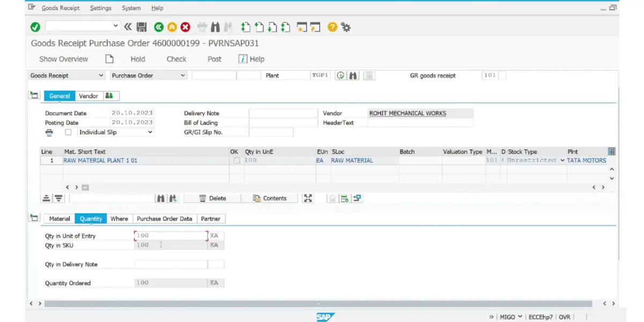Switch to the Where item tab
Image resolution: width=644 pixels, height=322 pixels.
click(x=119, y=218)
